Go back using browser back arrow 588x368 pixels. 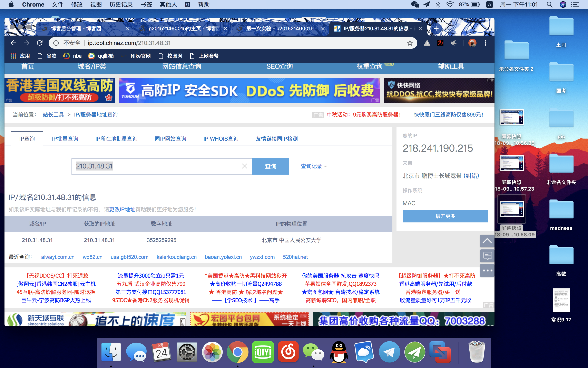pyautogui.click(x=13, y=43)
